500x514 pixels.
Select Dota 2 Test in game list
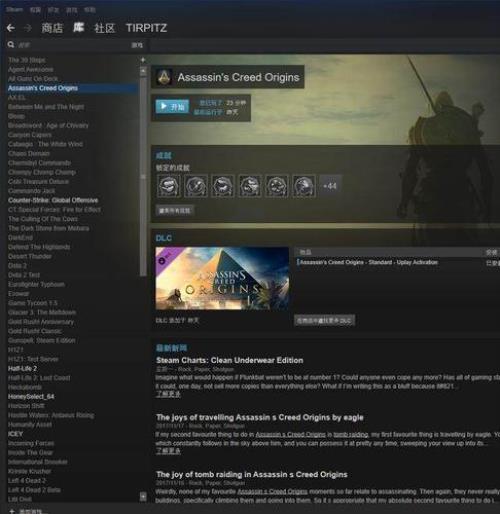point(24,275)
